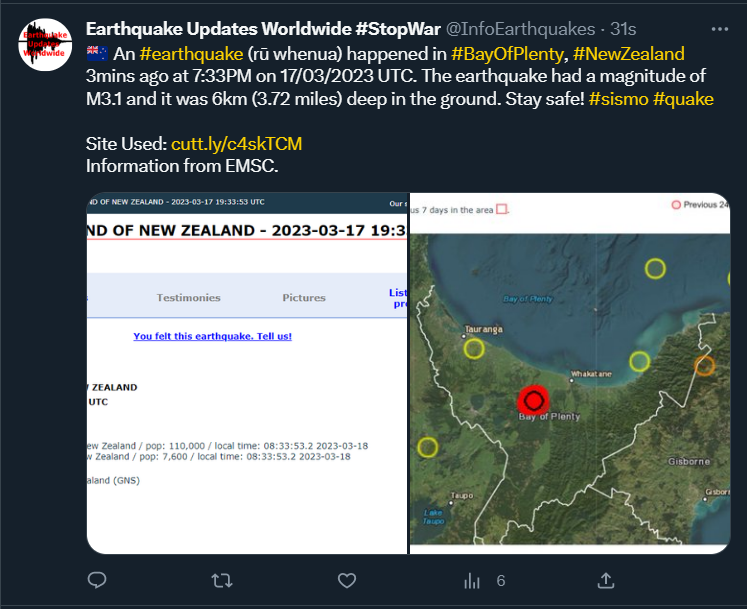
Task: Switch to the Testimonies tab
Action: coord(191,297)
